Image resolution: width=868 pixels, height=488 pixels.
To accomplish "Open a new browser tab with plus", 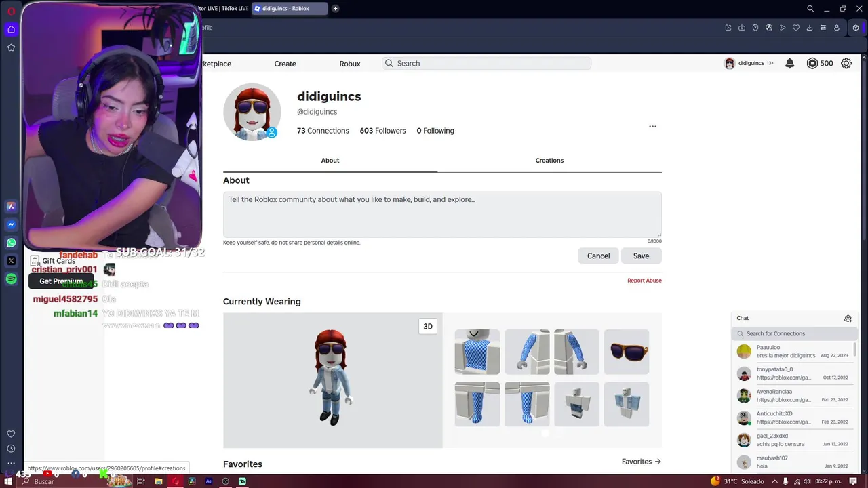I will pyautogui.click(x=335, y=9).
